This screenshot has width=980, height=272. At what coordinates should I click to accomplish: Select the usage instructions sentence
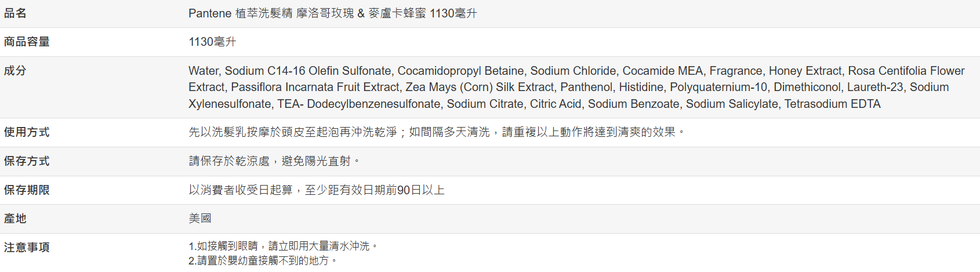click(436, 132)
